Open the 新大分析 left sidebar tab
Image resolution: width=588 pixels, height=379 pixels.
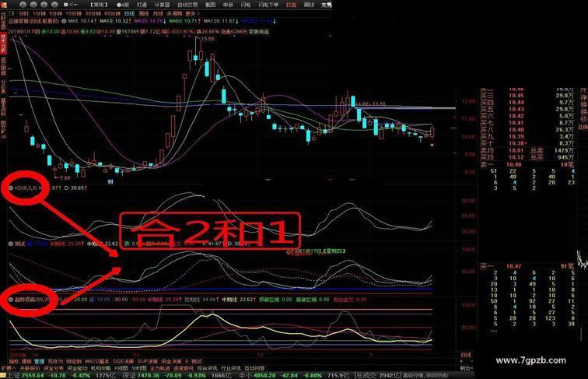click(x=3, y=44)
